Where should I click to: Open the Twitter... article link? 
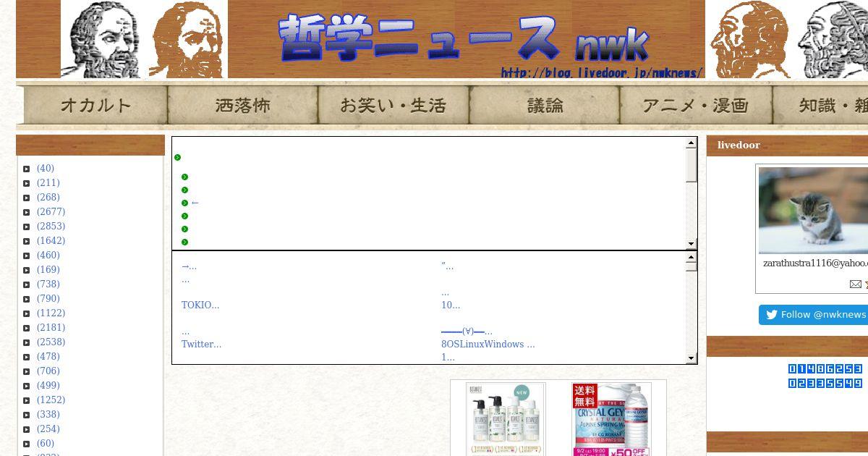(x=202, y=345)
